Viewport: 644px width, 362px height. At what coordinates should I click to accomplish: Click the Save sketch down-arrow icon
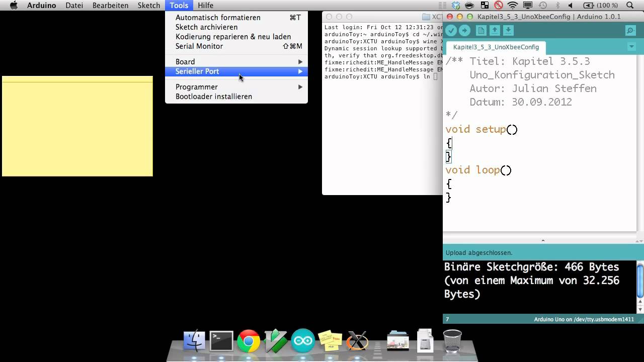coord(509,31)
